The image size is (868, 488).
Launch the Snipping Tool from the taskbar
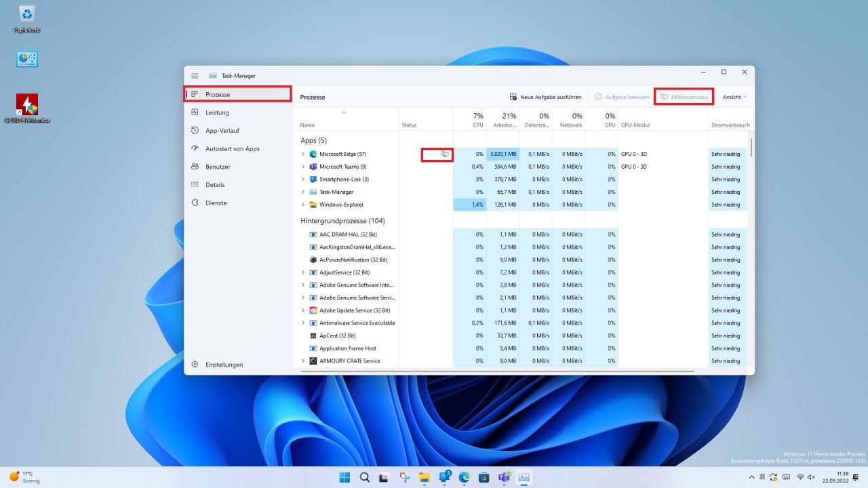point(405,477)
